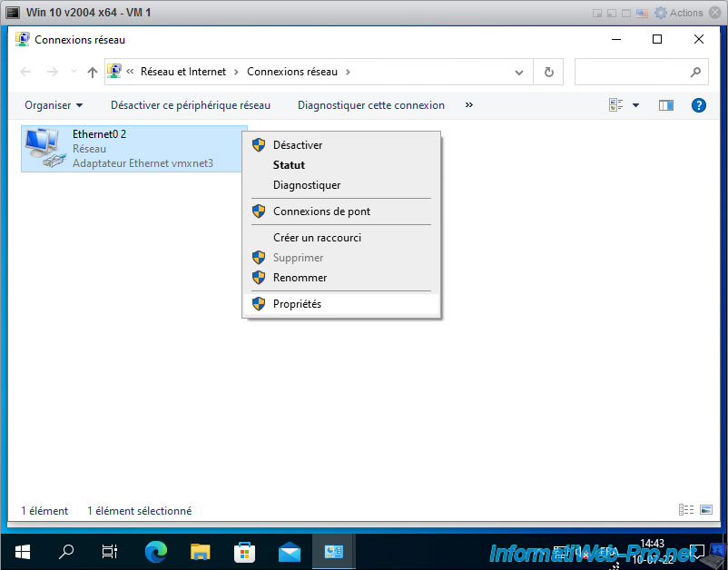
Task: Open Microsoft Edge from the taskbar
Action: (154, 551)
